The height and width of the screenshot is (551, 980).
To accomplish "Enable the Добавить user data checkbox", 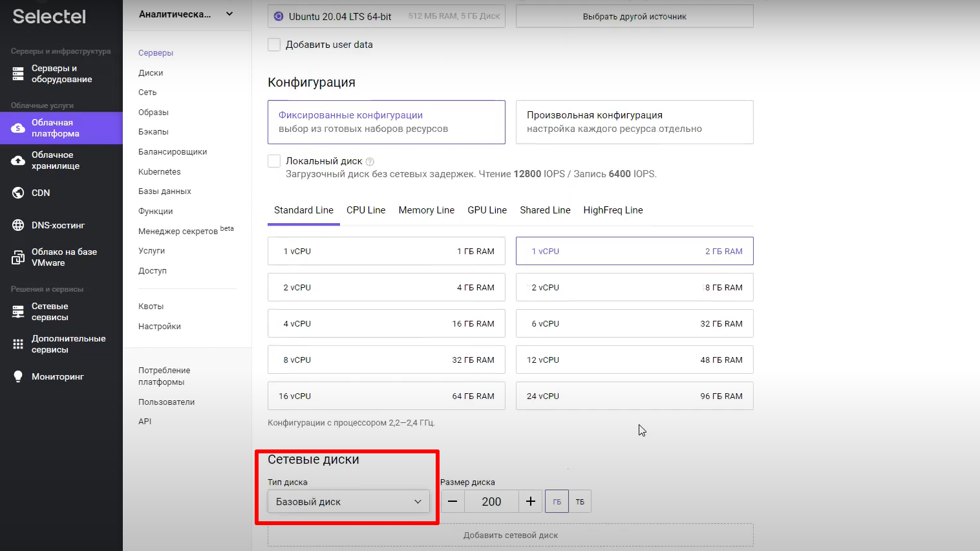I will [x=274, y=45].
